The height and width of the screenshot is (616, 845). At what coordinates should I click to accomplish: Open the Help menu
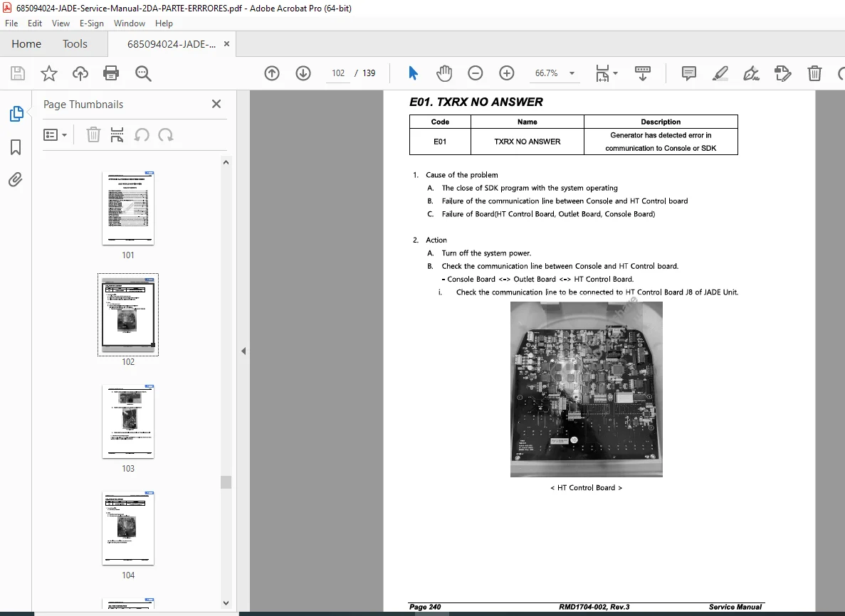point(164,23)
